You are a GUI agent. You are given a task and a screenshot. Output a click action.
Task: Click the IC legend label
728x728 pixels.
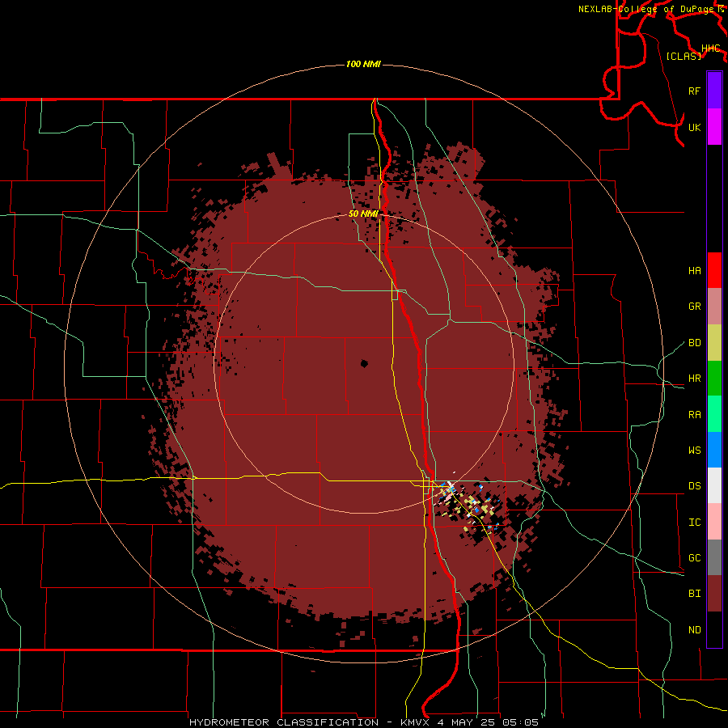[x=695, y=523]
